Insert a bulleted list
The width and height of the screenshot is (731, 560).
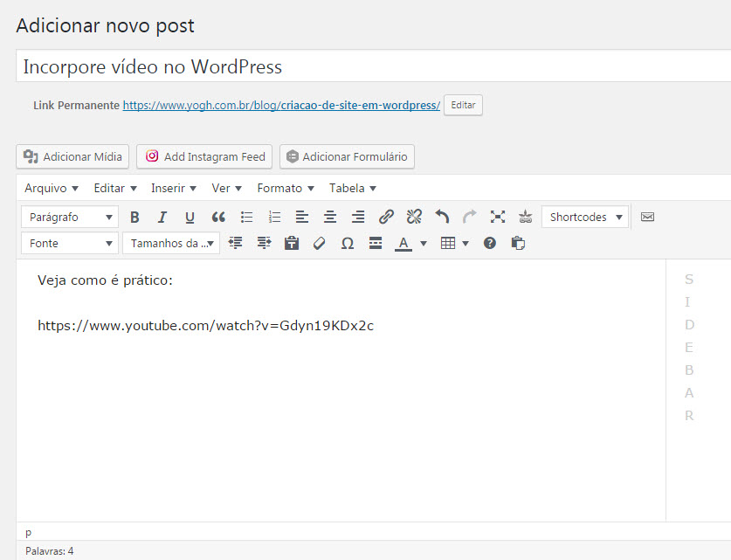246,217
